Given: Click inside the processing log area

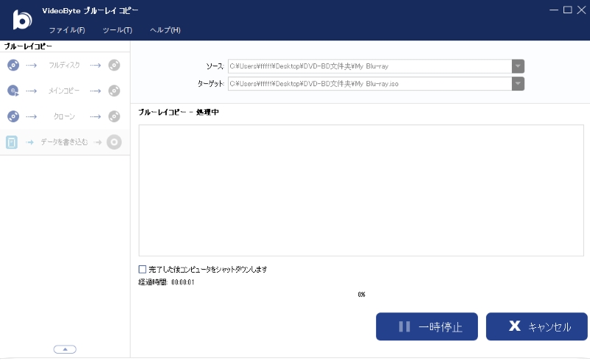Looking at the screenshot, I should 361,190.
